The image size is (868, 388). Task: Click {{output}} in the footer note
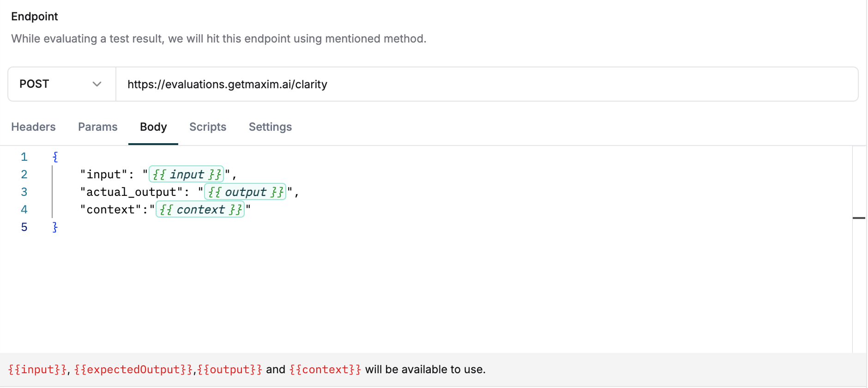[x=229, y=369]
